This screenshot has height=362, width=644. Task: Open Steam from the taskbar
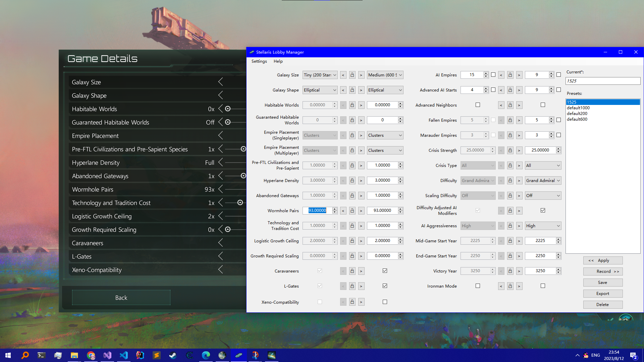coord(173,355)
